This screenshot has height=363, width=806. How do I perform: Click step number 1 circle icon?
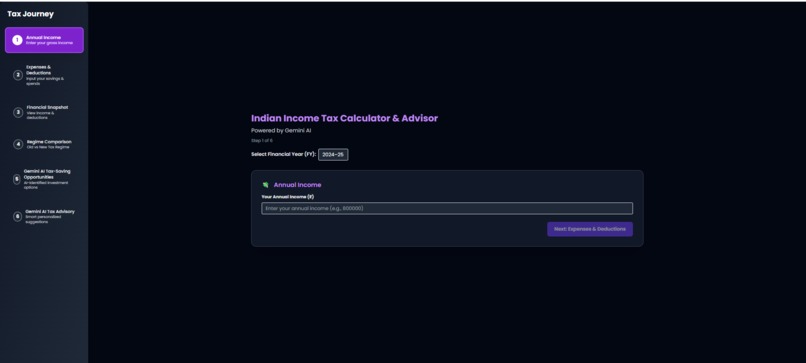pos(17,40)
